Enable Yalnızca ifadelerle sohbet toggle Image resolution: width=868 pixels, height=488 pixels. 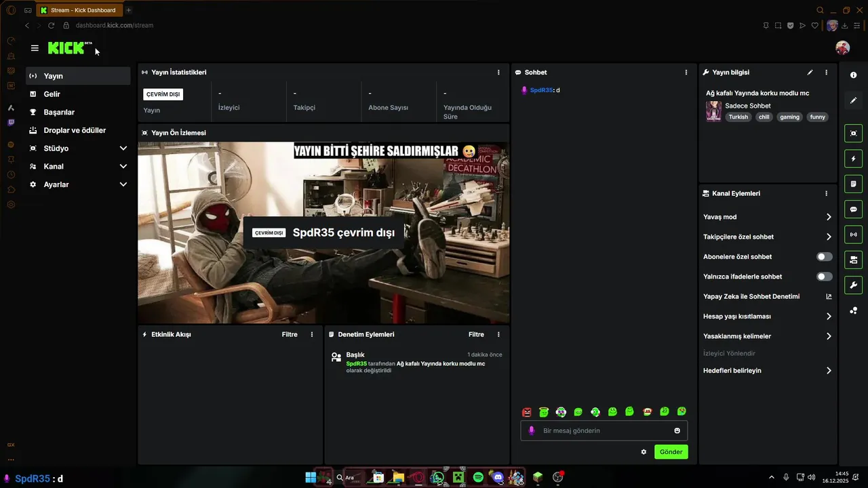click(824, 277)
